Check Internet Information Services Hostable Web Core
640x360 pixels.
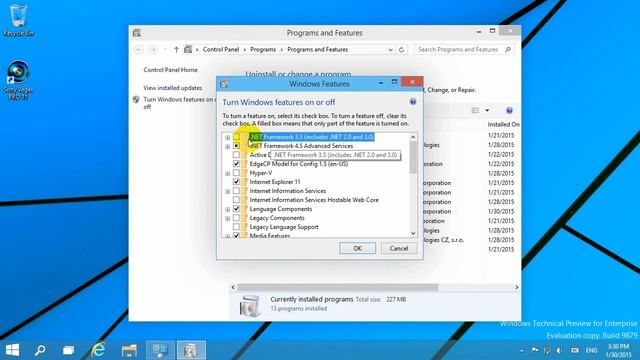pyautogui.click(x=236, y=200)
